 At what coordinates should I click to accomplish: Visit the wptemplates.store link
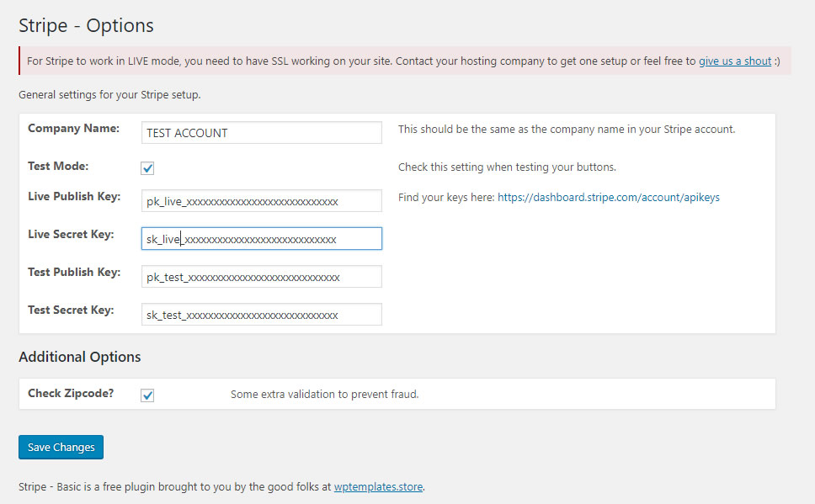[378, 486]
